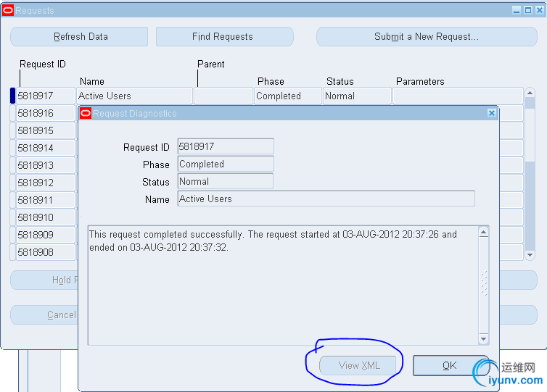Close the Request Diagnostics dialog
This screenshot has width=547, height=392.
pos(492,113)
